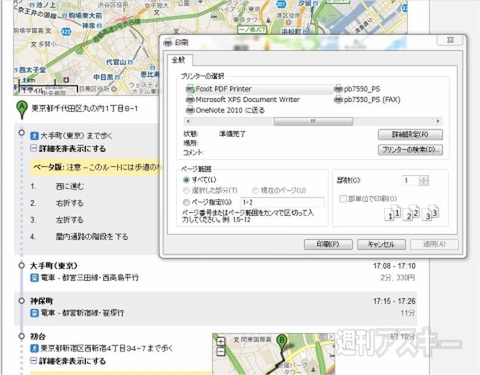480x375 pixels.
Task: Open 詳細設定(R) printer preferences
Action: [410, 135]
